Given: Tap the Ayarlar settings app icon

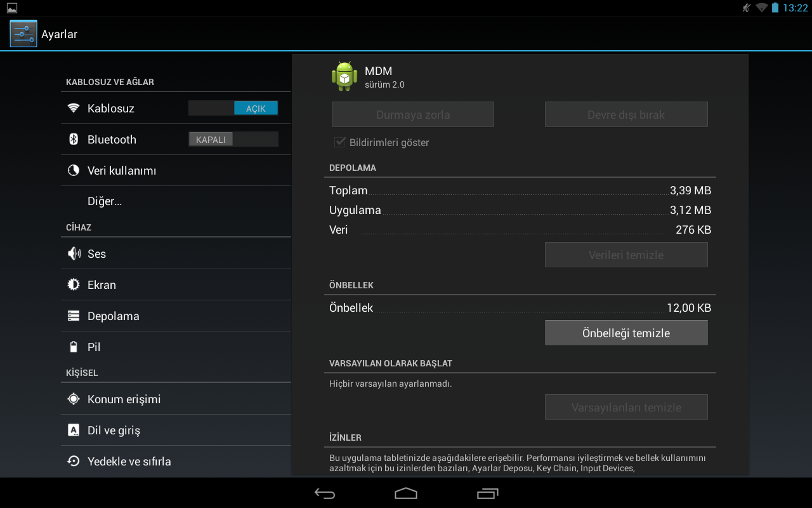Looking at the screenshot, I should pos(23,34).
